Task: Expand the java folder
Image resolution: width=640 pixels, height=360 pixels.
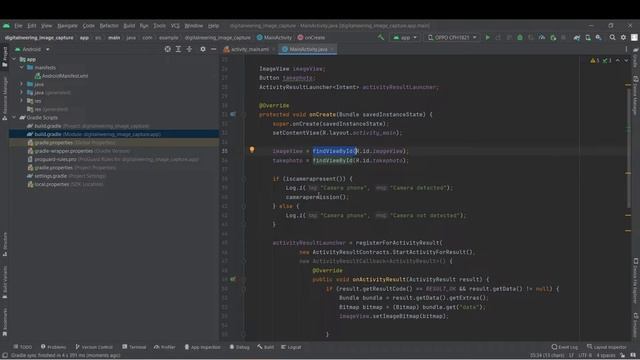Action: coord(22,84)
